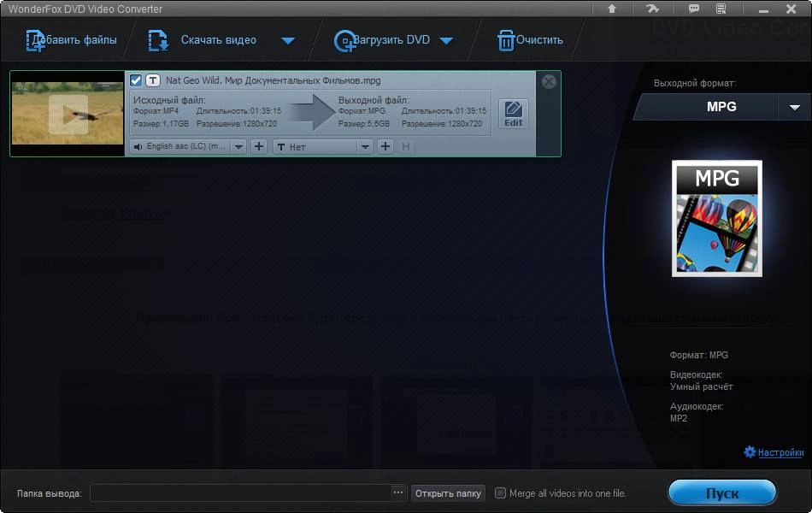
Task: Click the Умный расчёт video codec text
Action: 701,386
